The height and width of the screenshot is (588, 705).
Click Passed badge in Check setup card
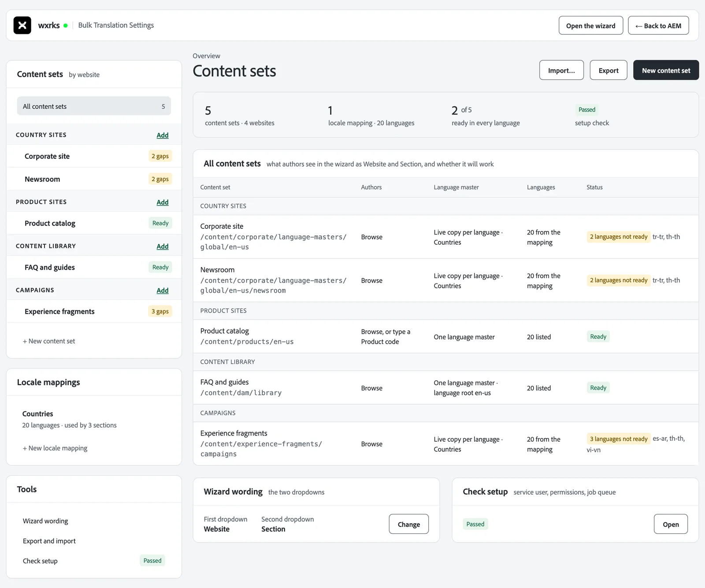(475, 524)
